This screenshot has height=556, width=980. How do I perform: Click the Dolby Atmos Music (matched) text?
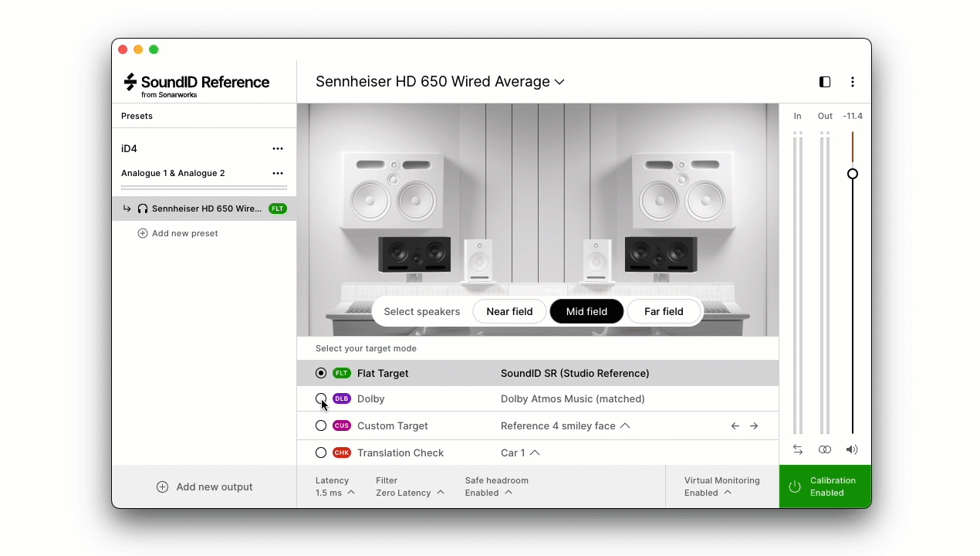coord(573,398)
